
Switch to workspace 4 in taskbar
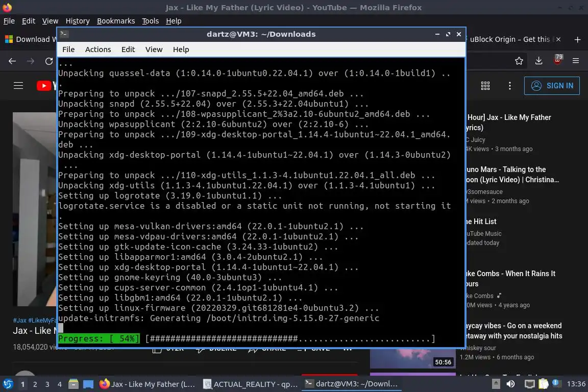(x=60, y=384)
